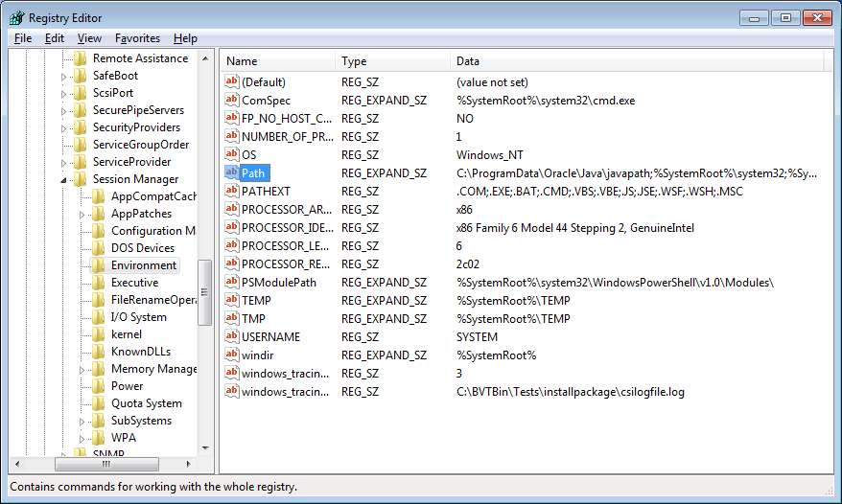This screenshot has height=504, width=842.
Task: Expand the ServiceProvider key
Action: 63,163
